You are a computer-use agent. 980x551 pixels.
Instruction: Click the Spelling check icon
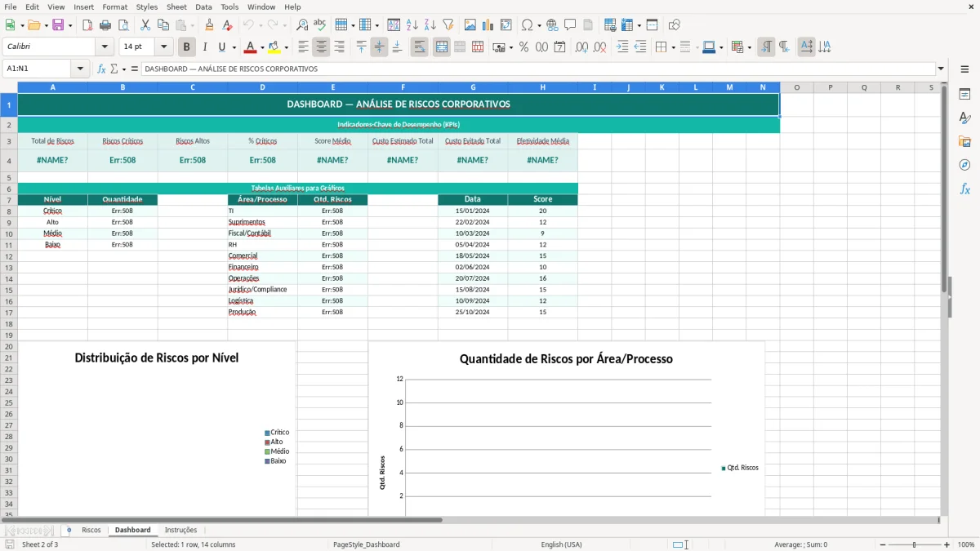(x=320, y=25)
